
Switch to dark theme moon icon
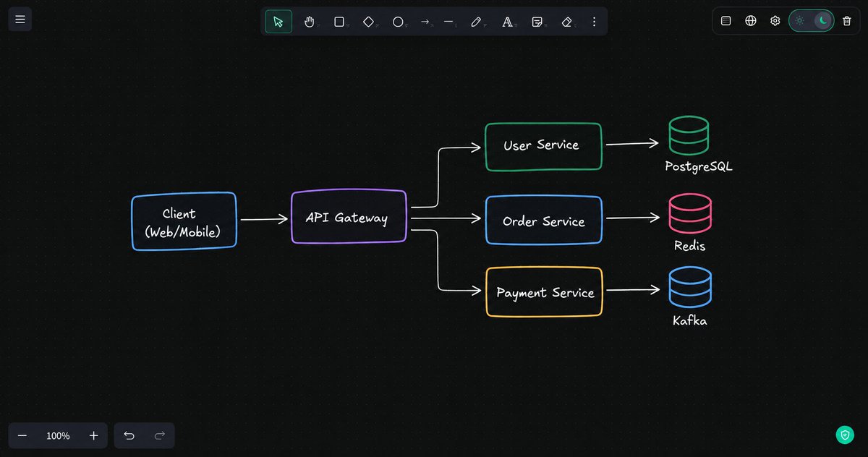pyautogui.click(x=822, y=20)
